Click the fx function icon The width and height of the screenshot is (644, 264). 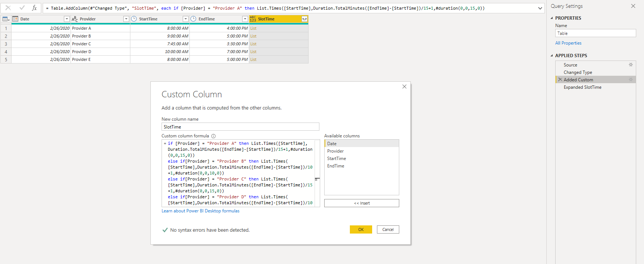pos(34,8)
